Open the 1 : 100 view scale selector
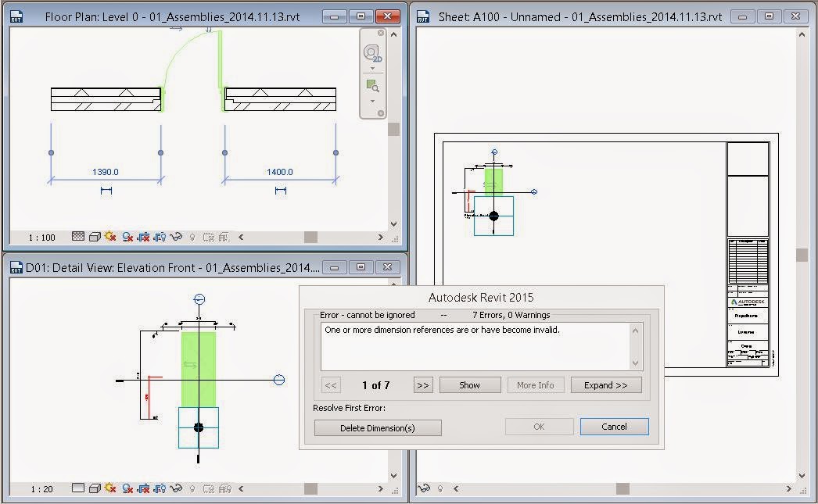Viewport: 818px width, 504px height. (x=41, y=238)
